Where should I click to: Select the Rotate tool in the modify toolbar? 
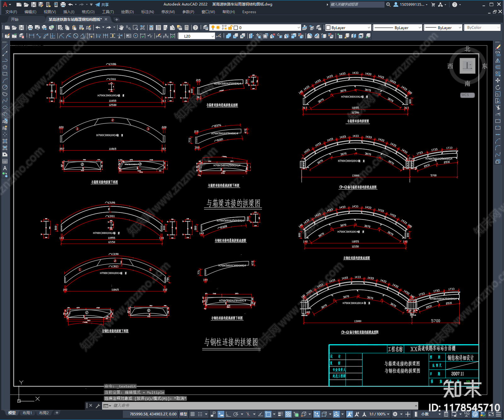498,87
